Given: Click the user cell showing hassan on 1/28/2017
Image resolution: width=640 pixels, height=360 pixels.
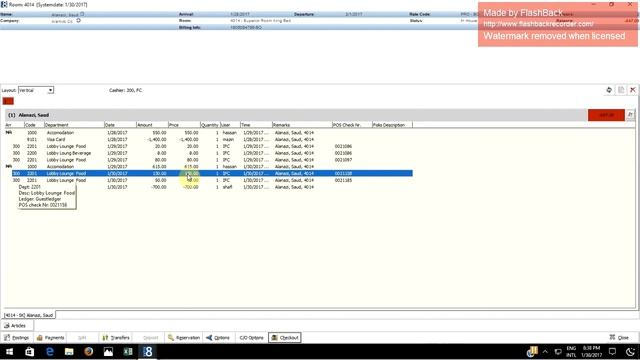Looking at the screenshot, I should click(229, 133).
